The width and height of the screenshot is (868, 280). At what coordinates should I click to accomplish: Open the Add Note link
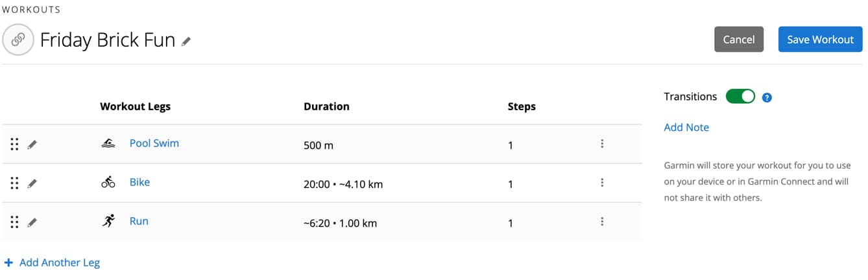click(x=686, y=127)
